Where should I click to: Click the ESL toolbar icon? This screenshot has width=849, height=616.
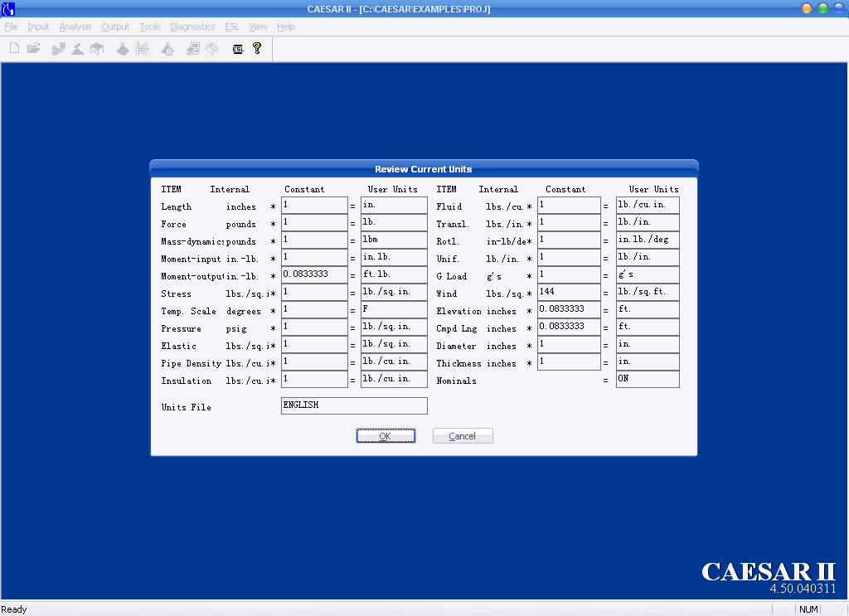point(238,49)
